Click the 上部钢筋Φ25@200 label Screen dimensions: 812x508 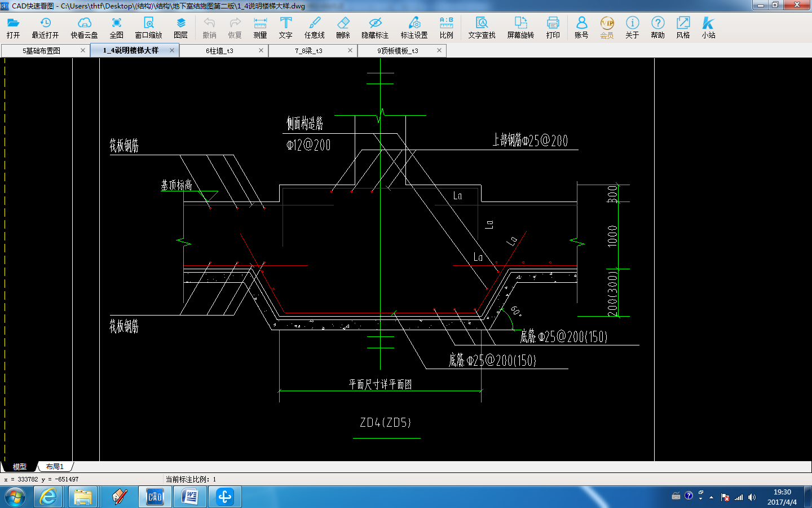pyautogui.click(x=530, y=141)
